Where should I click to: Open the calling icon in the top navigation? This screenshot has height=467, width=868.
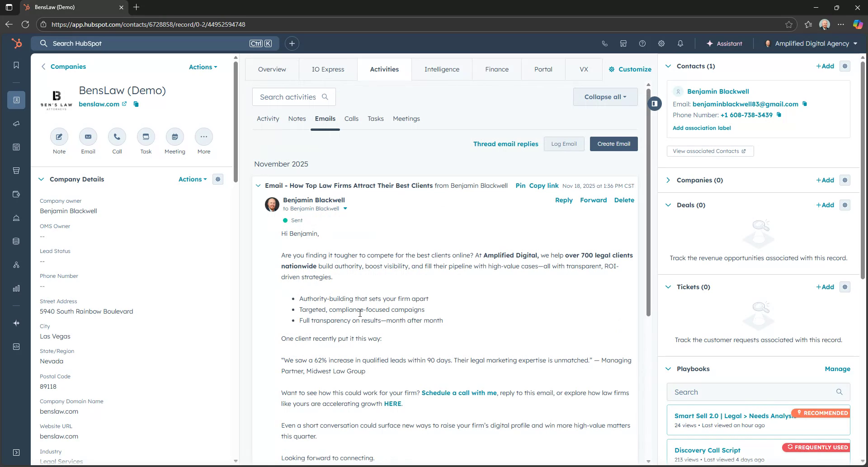click(605, 43)
